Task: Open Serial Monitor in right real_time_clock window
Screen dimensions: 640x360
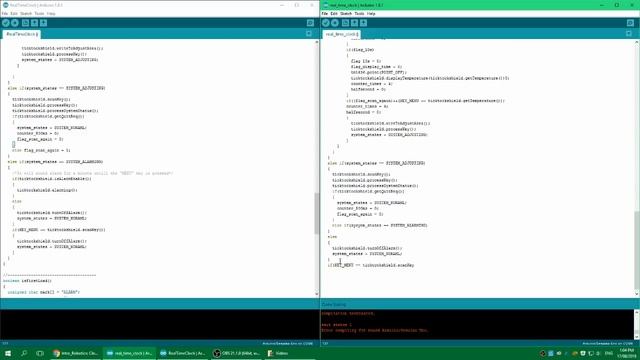Action: pos(630,23)
